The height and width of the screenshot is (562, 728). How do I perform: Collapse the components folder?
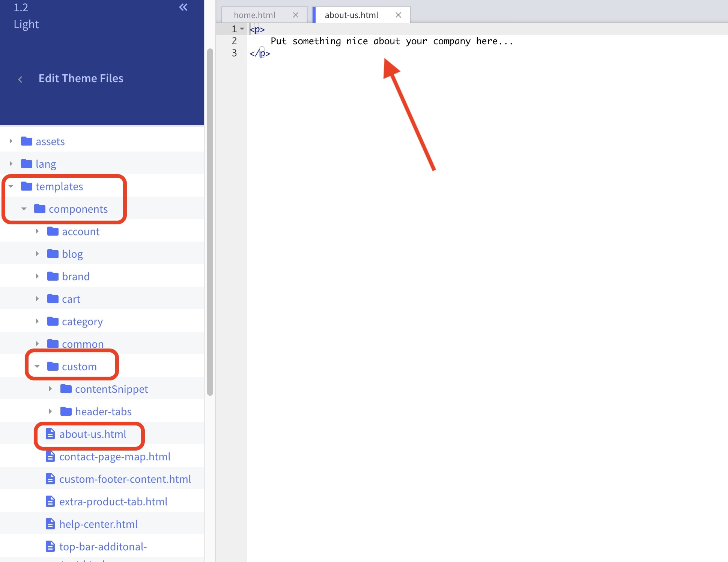click(x=24, y=209)
